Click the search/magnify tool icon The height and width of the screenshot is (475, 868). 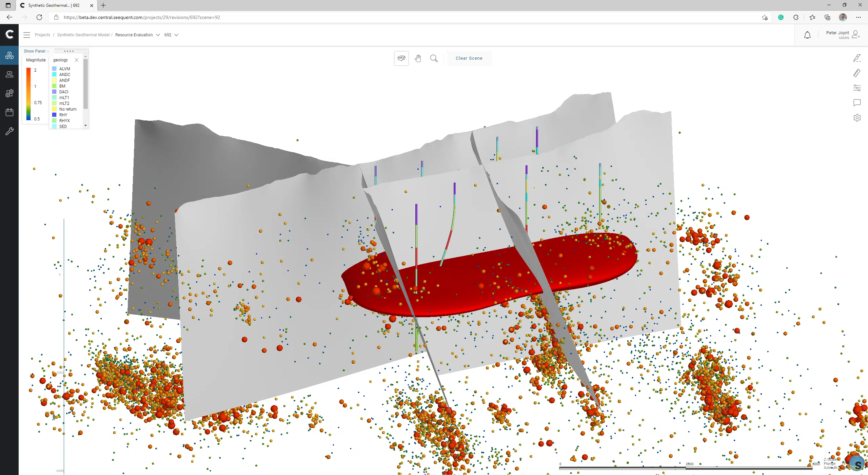click(434, 58)
